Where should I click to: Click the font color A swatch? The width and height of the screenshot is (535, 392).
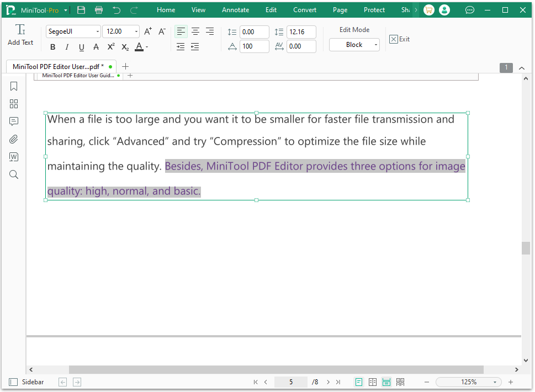click(139, 47)
